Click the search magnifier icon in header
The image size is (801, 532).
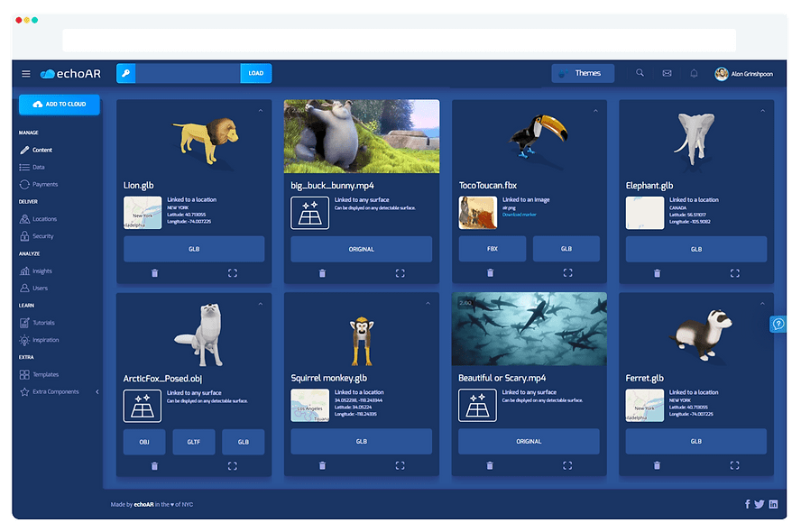click(640, 74)
